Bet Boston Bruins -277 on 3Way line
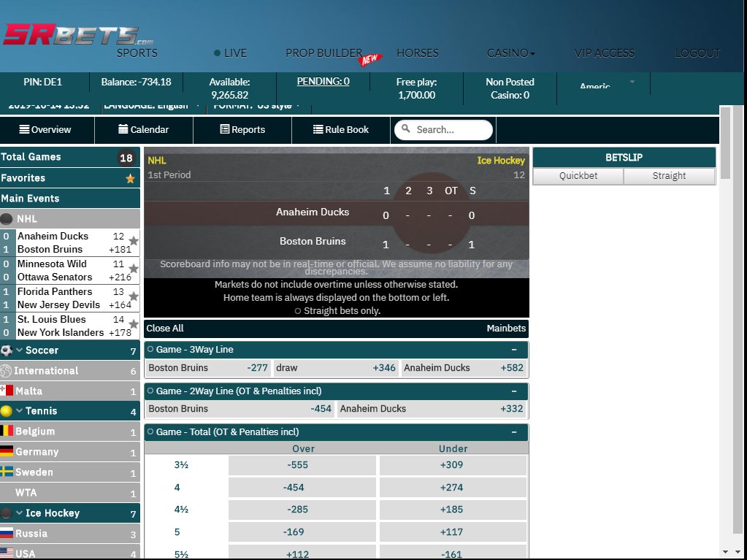This screenshot has height=560, width=747. [x=207, y=368]
